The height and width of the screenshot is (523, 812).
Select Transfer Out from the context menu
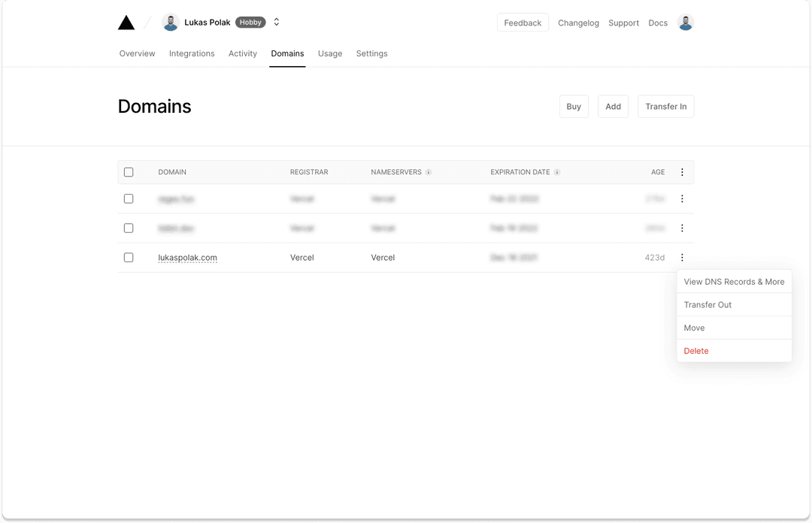[x=707, y=304]
